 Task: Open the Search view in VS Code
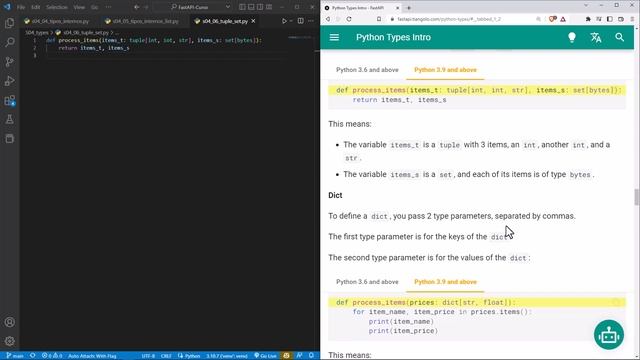point(9,42)
